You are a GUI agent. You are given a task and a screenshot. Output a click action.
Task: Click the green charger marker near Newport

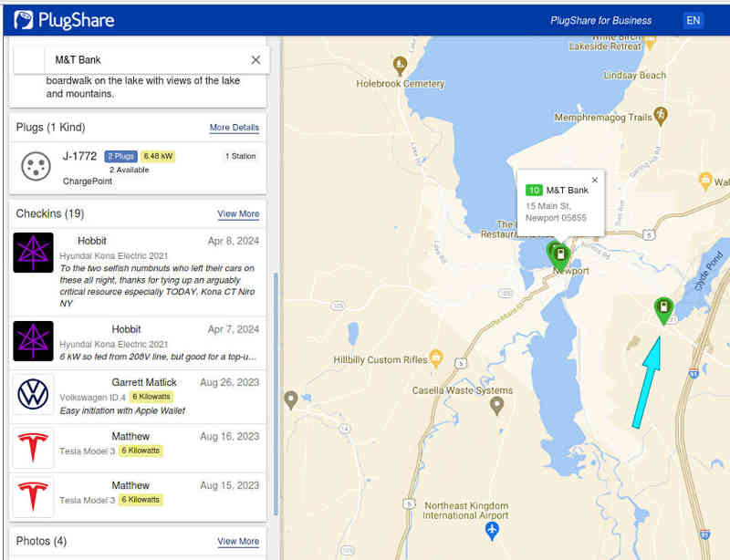pyautogui.click(x=559, y=253)
